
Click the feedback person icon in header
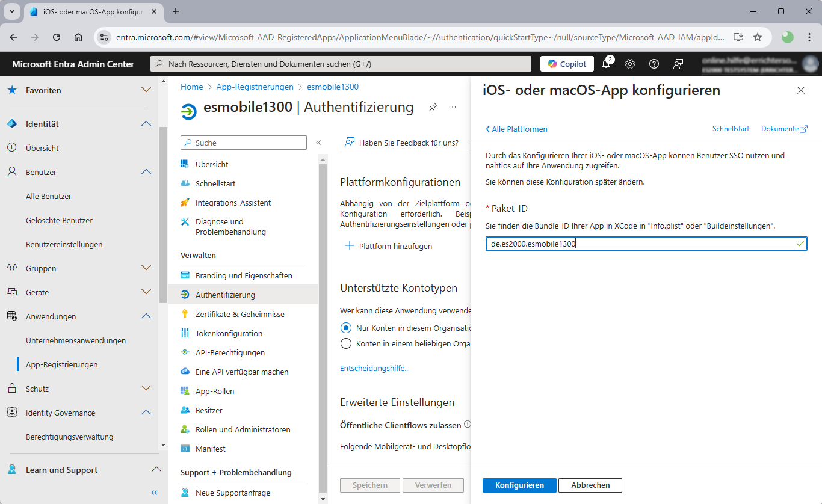point(678,64)
